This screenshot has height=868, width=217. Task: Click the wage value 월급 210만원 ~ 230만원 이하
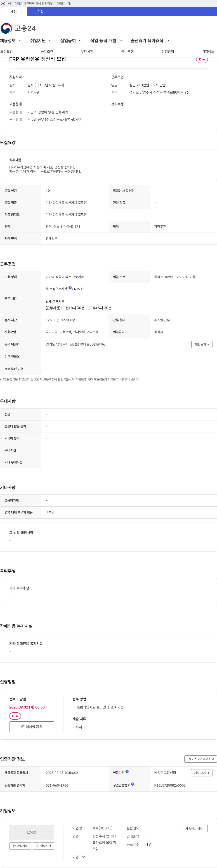[175, 277]
